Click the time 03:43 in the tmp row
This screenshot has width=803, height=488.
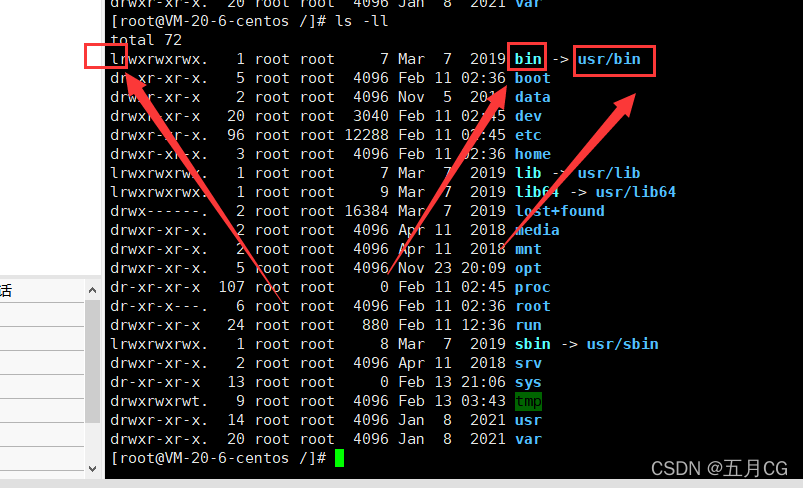(x=483, y=401)
